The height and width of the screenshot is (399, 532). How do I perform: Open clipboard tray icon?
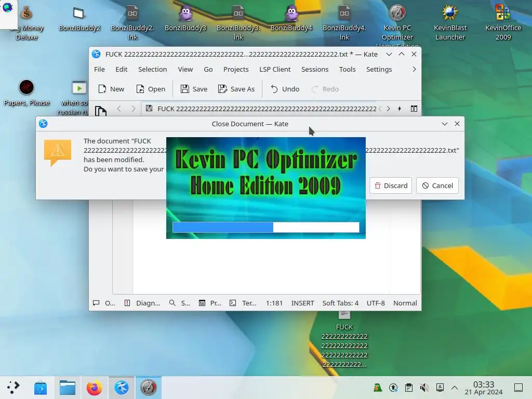(x=409, y=388)
